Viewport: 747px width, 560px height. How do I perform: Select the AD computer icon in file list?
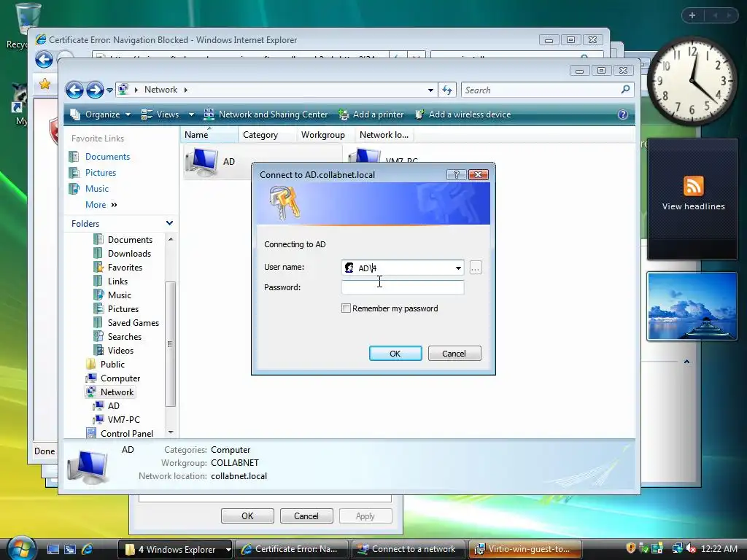[x=203, y=162]
